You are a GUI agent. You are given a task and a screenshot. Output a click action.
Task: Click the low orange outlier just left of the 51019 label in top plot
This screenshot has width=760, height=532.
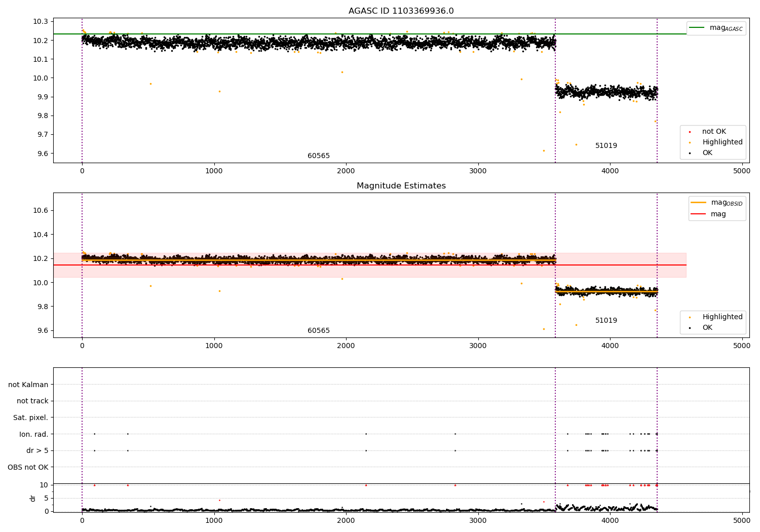(576, 144)
